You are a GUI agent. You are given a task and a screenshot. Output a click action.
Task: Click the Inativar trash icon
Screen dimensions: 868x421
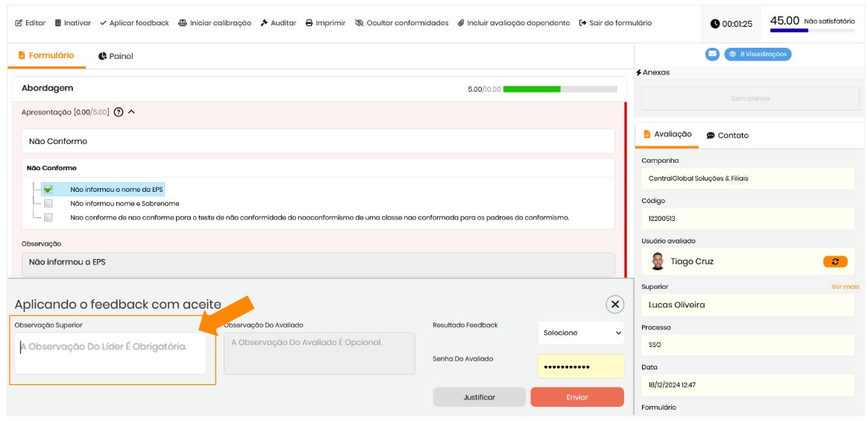pyautogui.click(x=58, y=23)
